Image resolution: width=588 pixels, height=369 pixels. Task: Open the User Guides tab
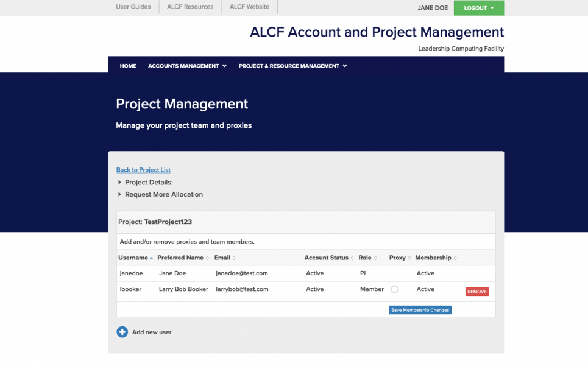coord(133,7)
